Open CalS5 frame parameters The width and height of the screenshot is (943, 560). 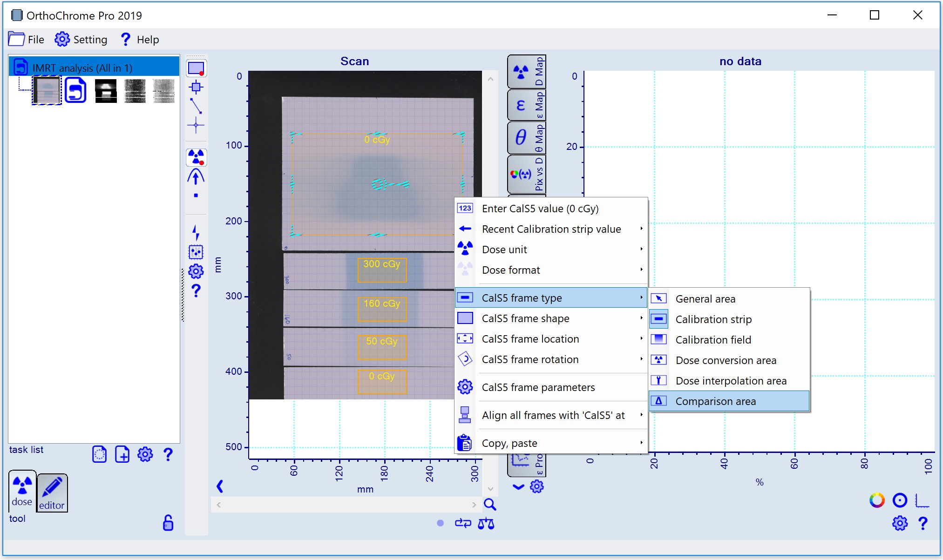coord(538,387)
